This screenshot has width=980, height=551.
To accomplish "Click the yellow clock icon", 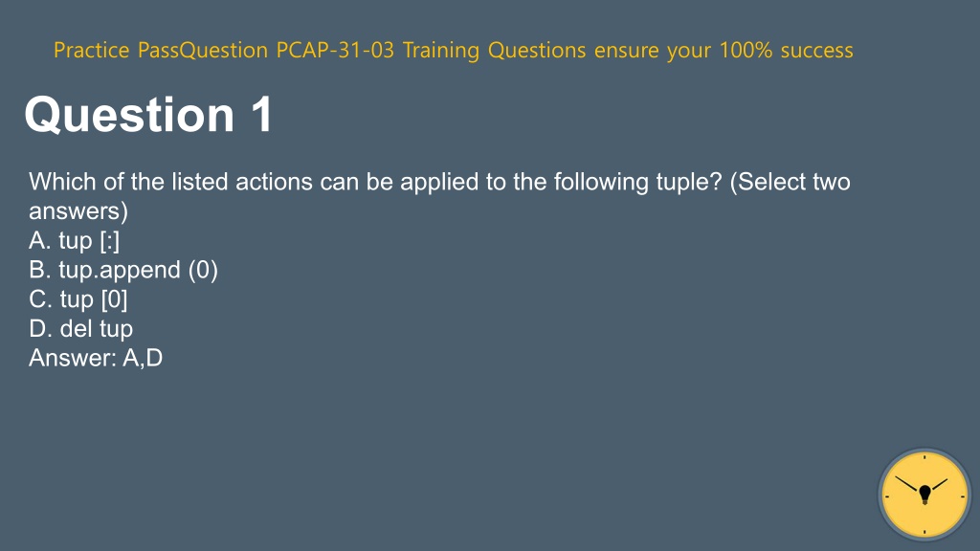I will (924, 495).
